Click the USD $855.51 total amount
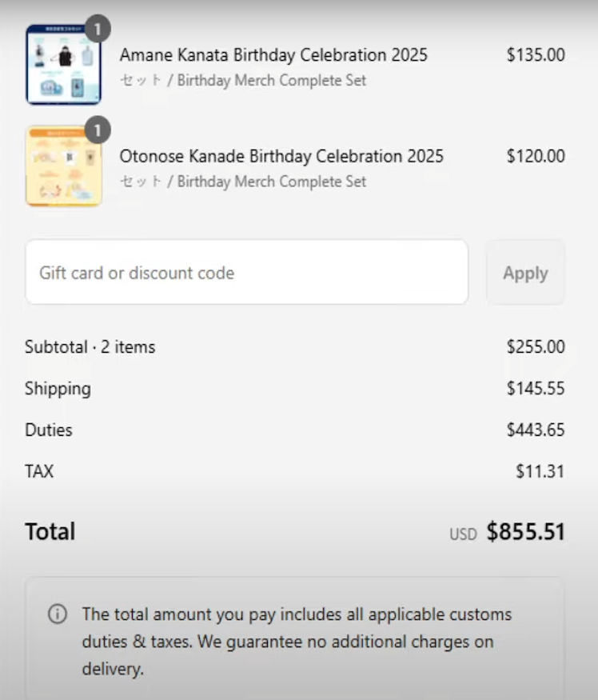Image resolution: width=598 pixels, height=700 pixels. click(x=525, y=532)
